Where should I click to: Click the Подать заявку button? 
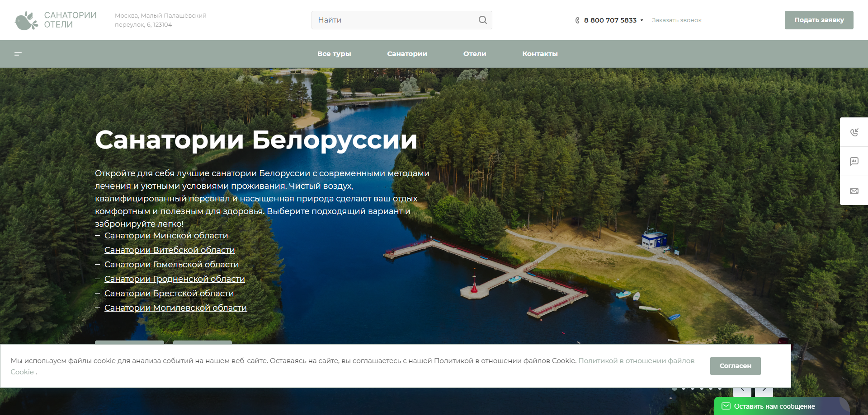point(819,20)
